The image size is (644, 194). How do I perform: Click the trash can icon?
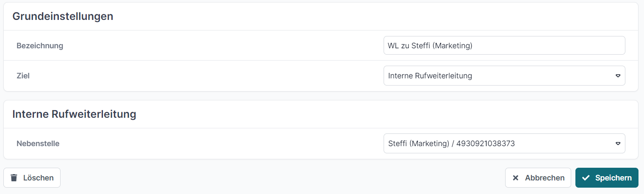coord(14,178)
